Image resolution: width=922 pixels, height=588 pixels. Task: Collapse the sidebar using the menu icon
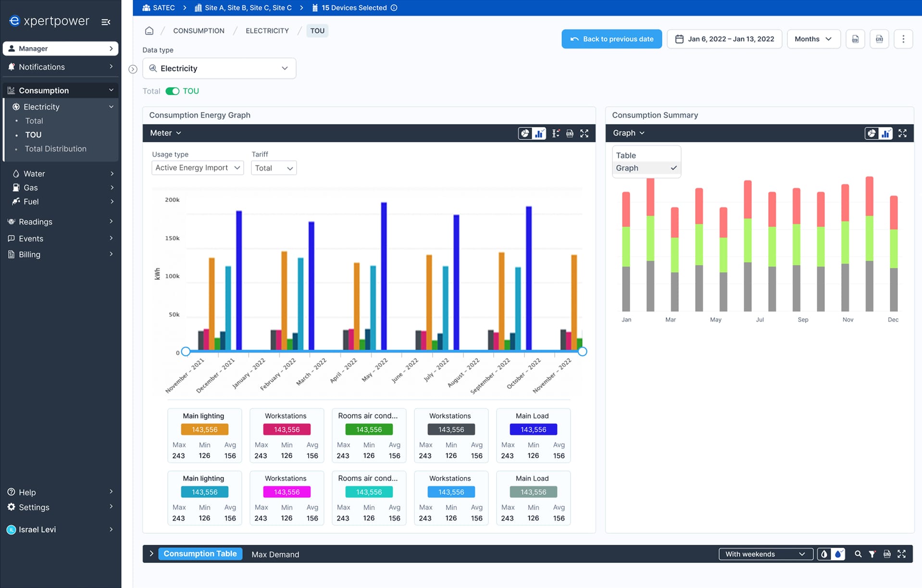(x=106, y=22)
